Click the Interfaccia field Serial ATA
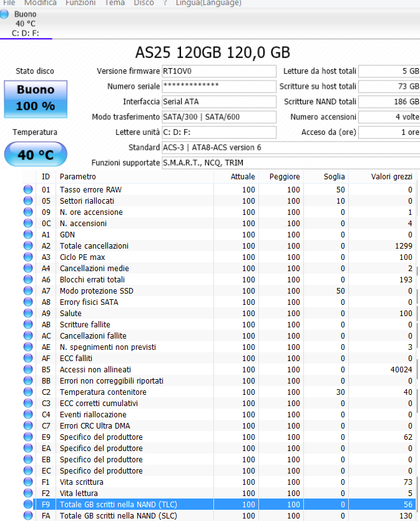Screen dimensions: 420x521 [x=219, y=102]
